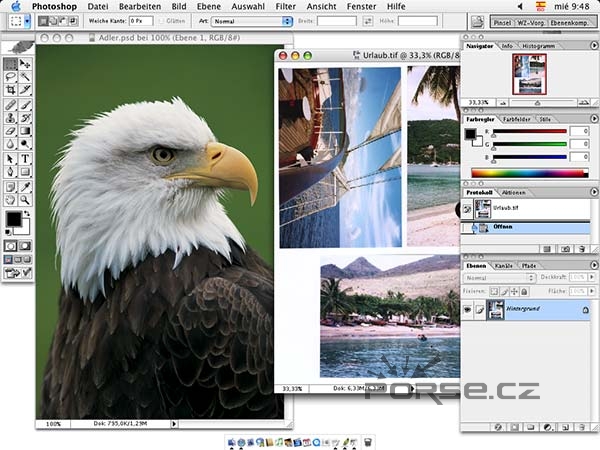
Task: Select the History Brush tool
Action: coord(25,117)
